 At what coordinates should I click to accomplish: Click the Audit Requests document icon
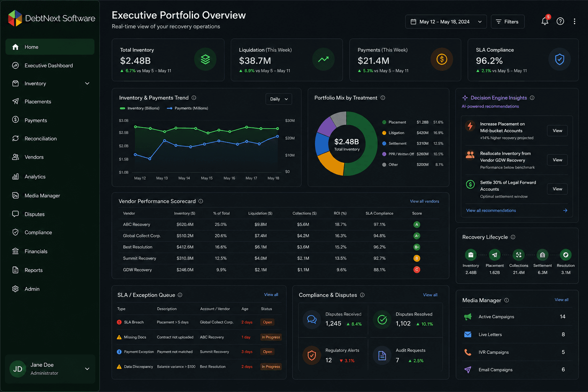click(382, 356)
